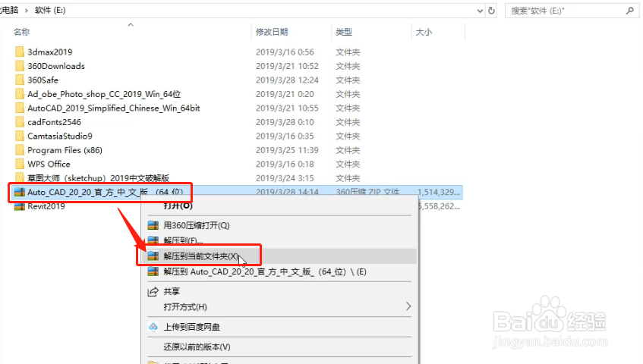The image size is (643, 364).
Task: Sort by the 大小 column header
Action: click(x=424, y=32)
